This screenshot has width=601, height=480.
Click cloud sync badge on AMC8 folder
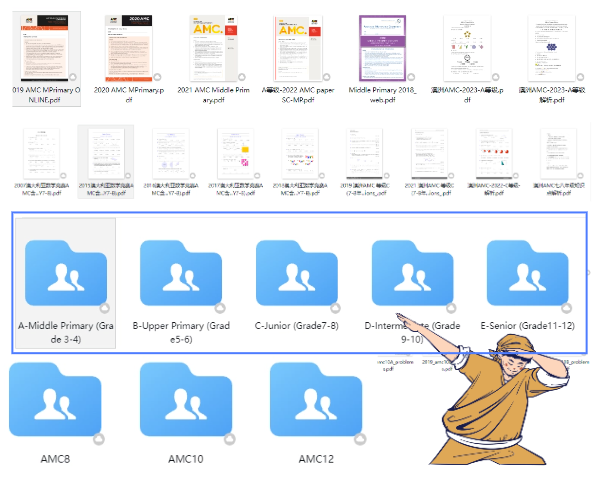pyautogui.click(x=99, y=439)
